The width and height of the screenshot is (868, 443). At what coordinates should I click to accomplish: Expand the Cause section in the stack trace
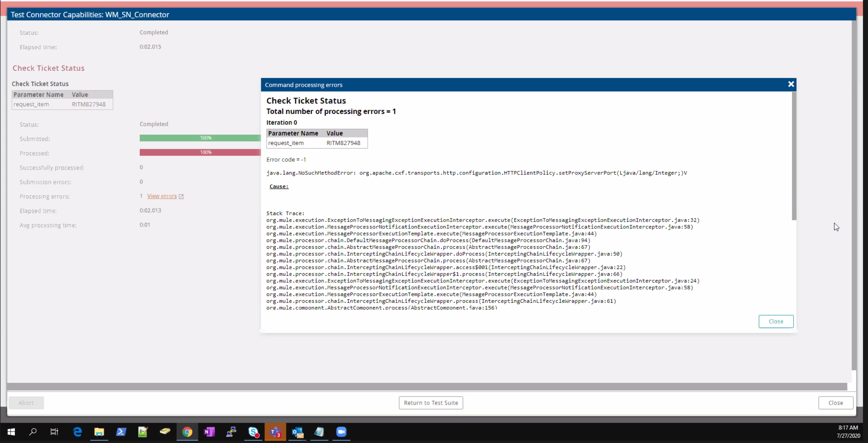point(279,186)
